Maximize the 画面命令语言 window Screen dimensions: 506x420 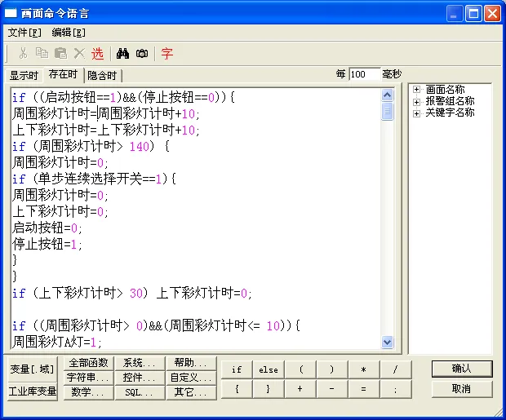(x=473, y=14)
